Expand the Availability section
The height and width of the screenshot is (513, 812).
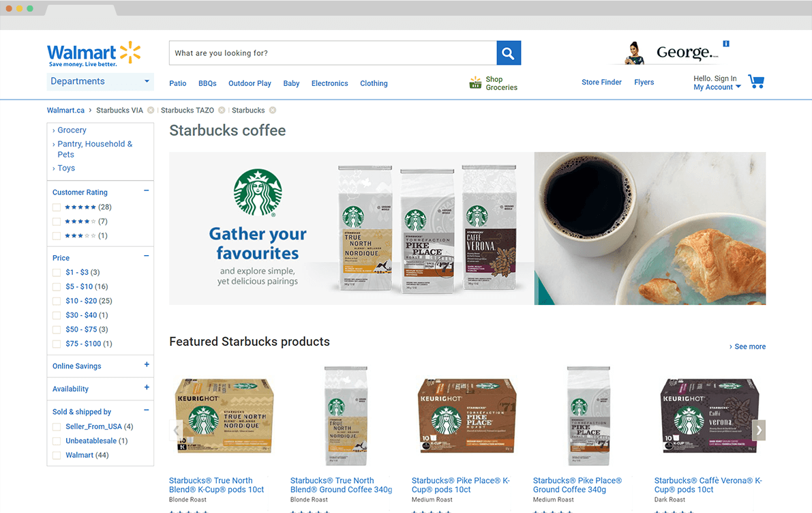[147, 387]
